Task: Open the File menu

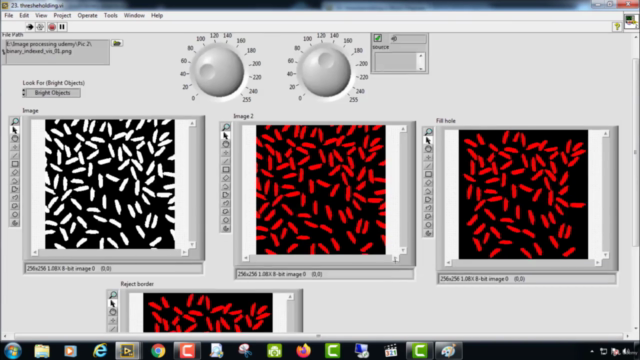Action: (x=9, y=16)
